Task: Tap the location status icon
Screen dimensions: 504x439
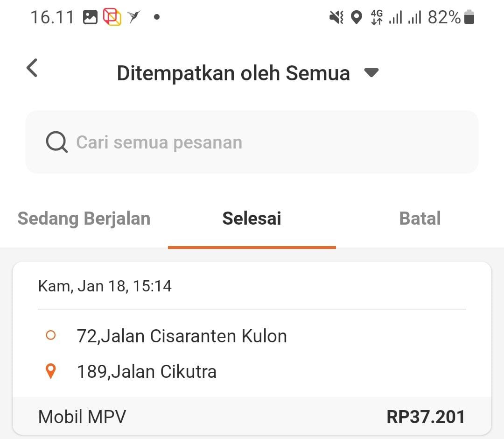Action: 356,17
